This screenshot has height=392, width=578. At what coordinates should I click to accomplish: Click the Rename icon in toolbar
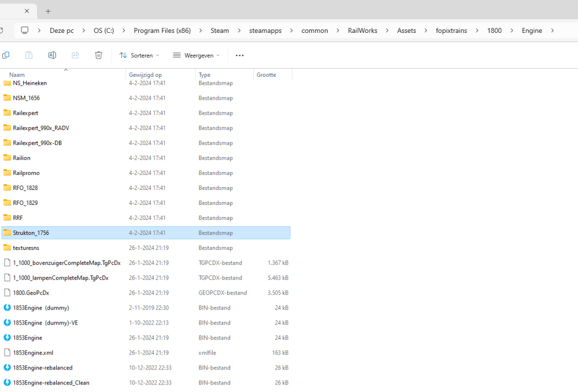(52, 55)
